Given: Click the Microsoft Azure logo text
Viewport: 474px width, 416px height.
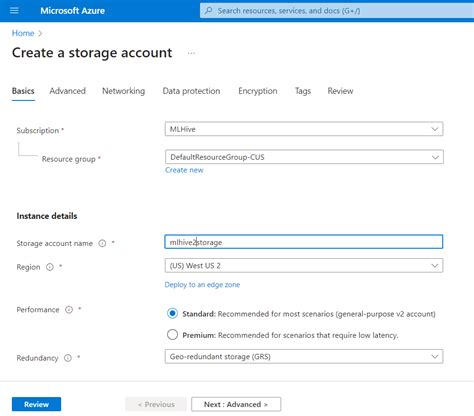Looking at the screenshot, I should coord(73,11).
